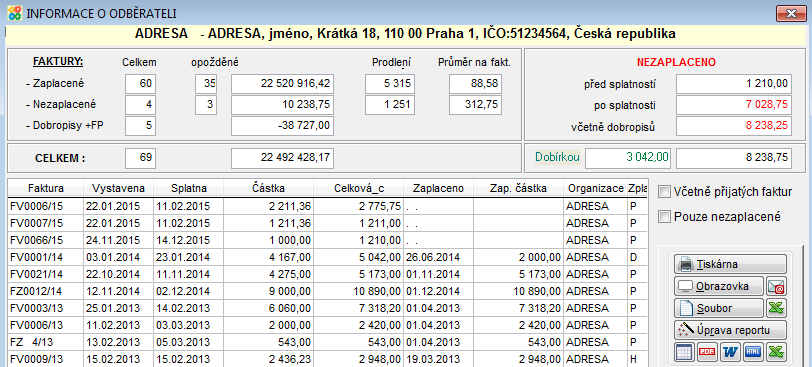Click the Organizace column header
This screenshot has height=367, width=812.
[595, 188]
